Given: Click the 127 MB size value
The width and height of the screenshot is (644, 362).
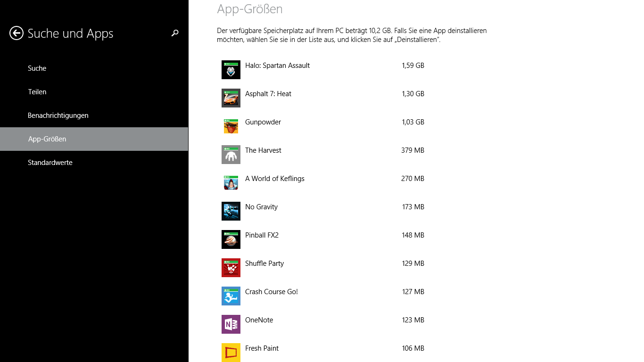Looking at the screenshot, I should [413, 292].
